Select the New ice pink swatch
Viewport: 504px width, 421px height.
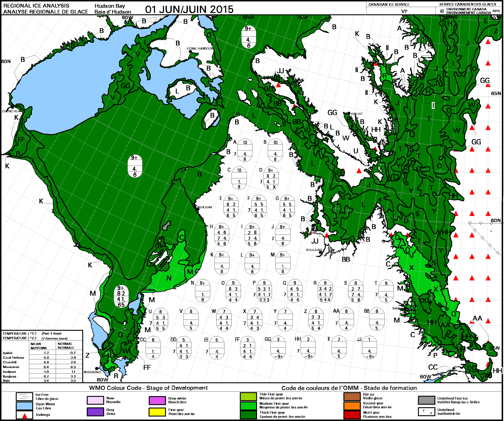click(95, 400)
